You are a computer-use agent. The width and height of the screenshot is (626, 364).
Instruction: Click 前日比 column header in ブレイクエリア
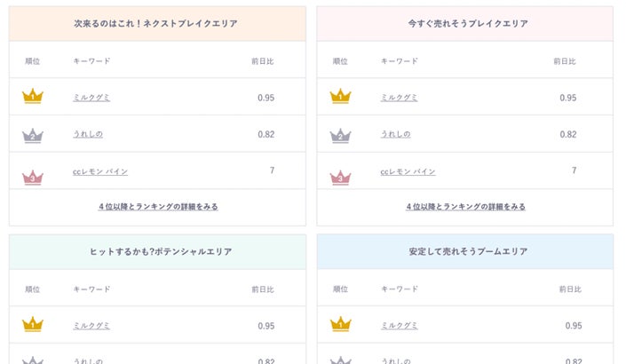pyautogui.click(x=564, y=61)
